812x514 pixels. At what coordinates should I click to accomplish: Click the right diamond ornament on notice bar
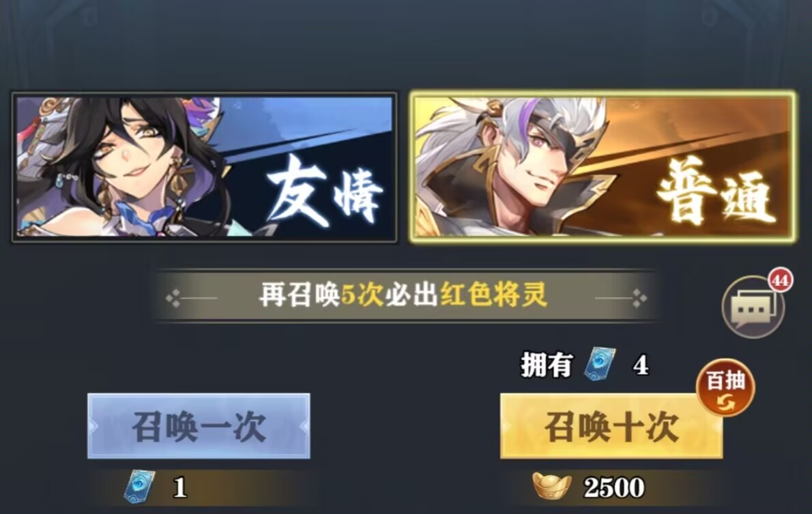click(640, 298)
